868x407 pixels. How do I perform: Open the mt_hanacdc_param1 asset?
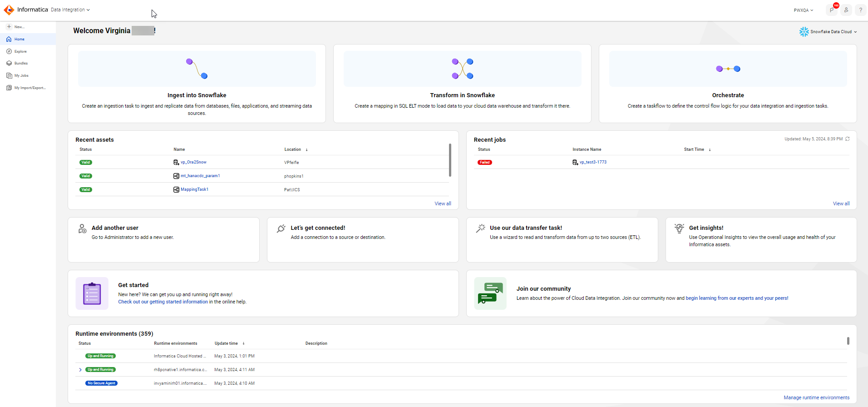coord(200,176)
